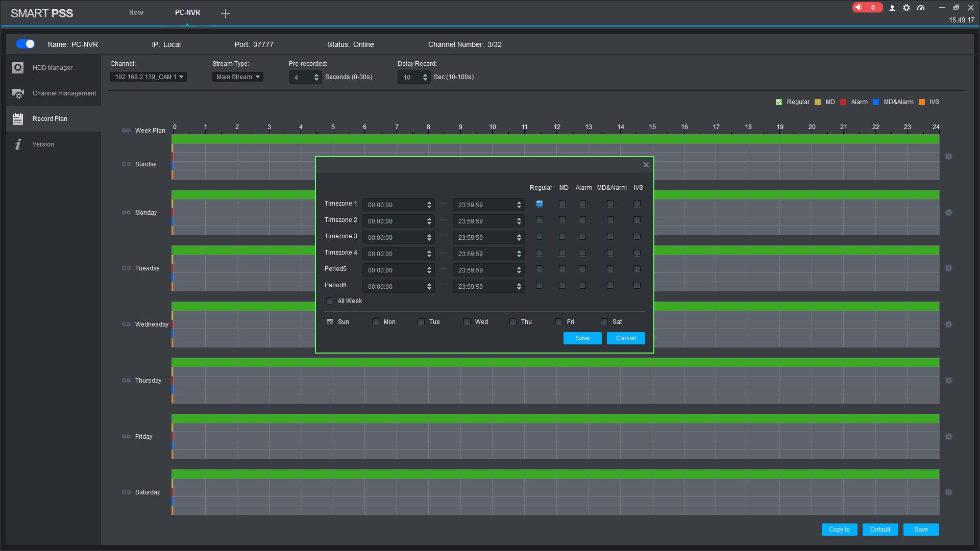This screenshot has width=980, height=551.
Task: Switch to the New tab
Action: pos(136,12)
